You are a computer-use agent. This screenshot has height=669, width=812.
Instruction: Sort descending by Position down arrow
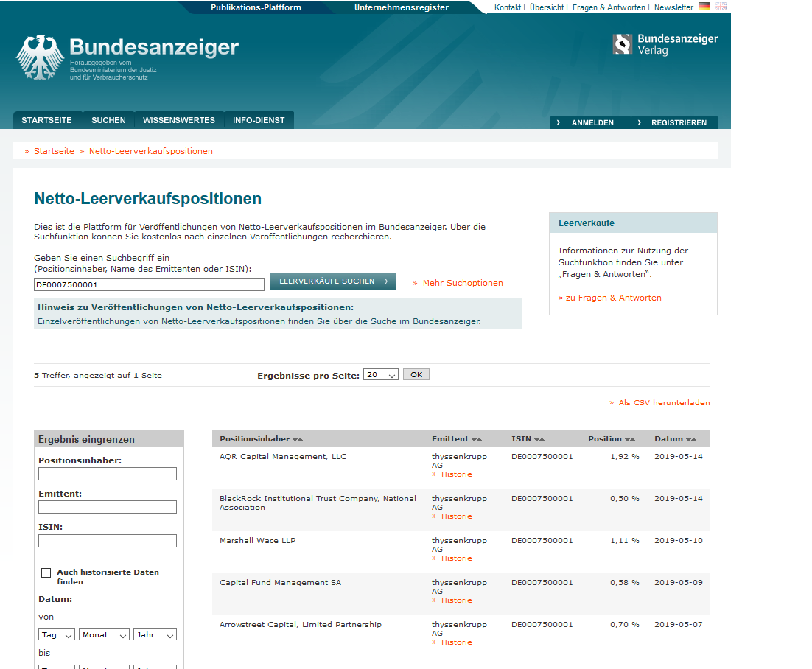point(627,440)
